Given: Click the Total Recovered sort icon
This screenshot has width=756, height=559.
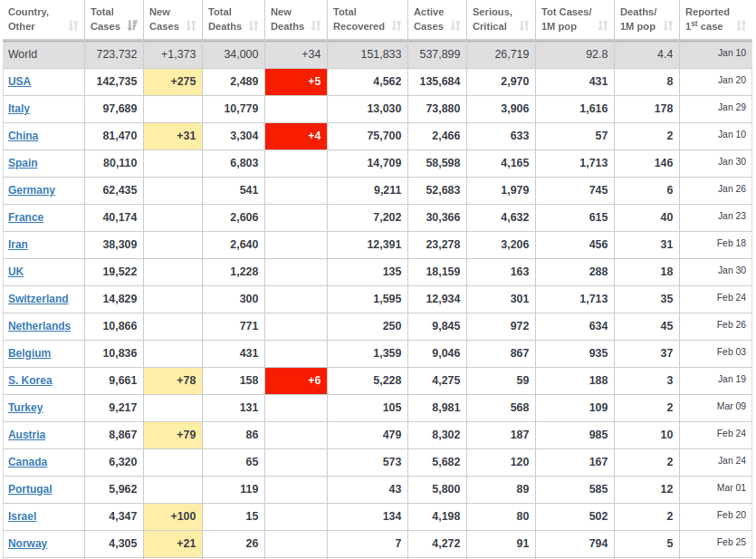Looking at the screenshot, I should pos(397,26).
